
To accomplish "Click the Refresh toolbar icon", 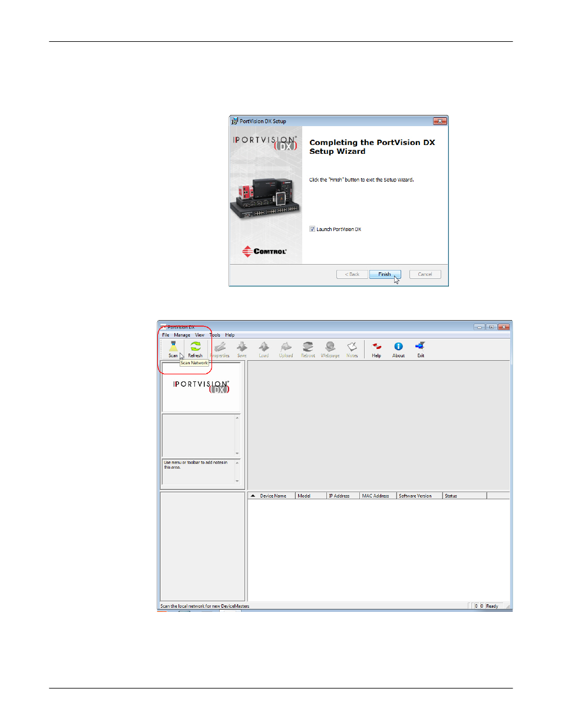I will (195, 349).
